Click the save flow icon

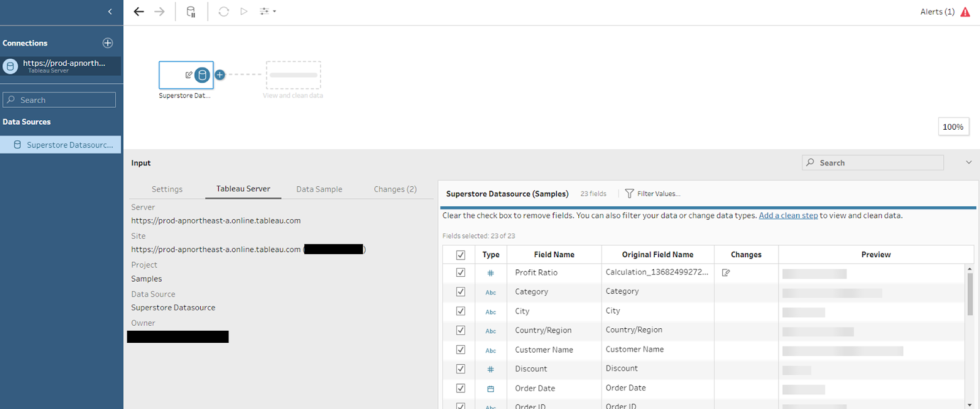[191, 12]
